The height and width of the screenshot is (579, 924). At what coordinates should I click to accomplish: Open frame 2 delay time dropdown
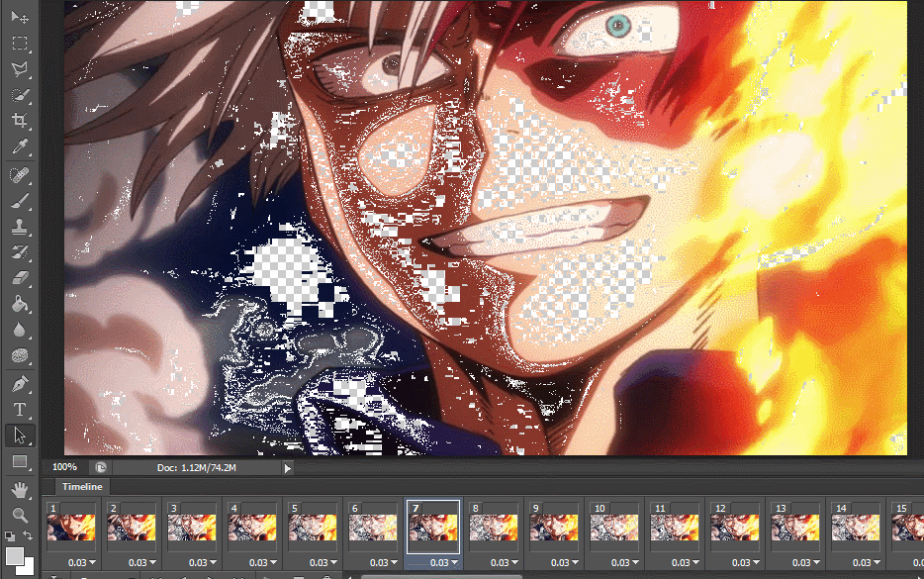[142, 562]
